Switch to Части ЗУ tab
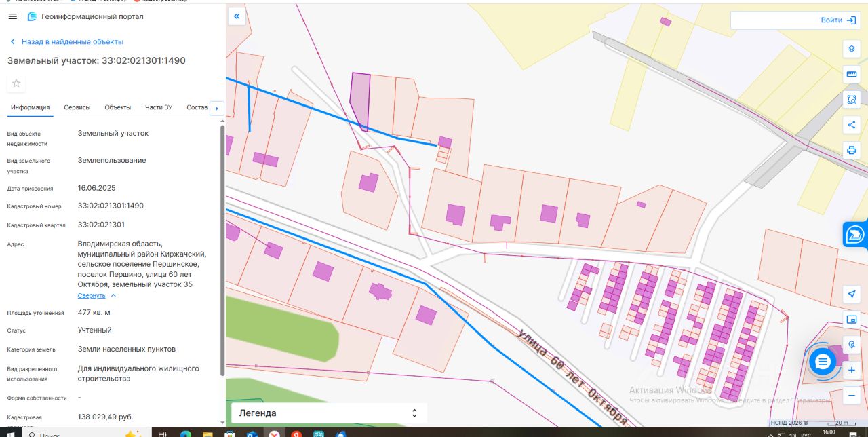 tap(159, 107)
